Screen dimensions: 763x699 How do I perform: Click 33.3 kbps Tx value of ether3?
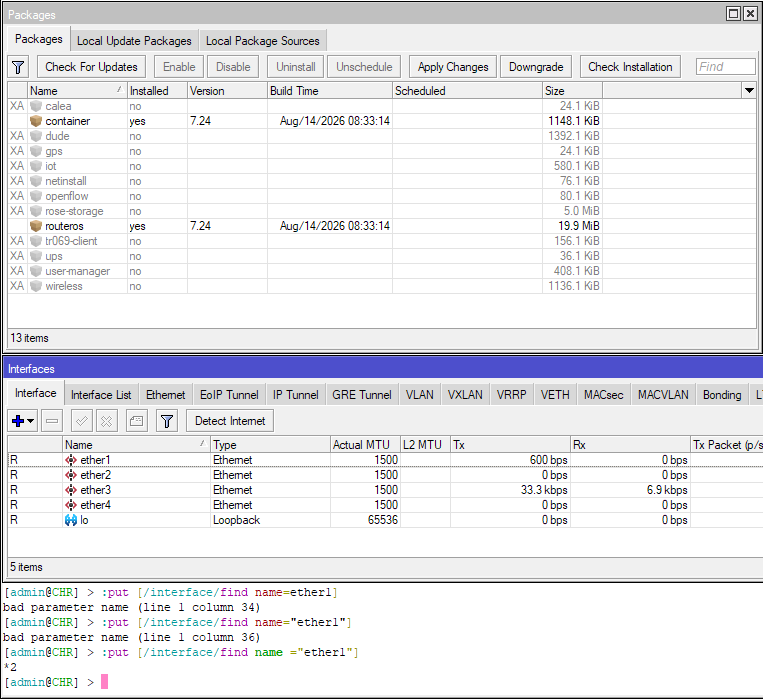click(x=544, y=490)
